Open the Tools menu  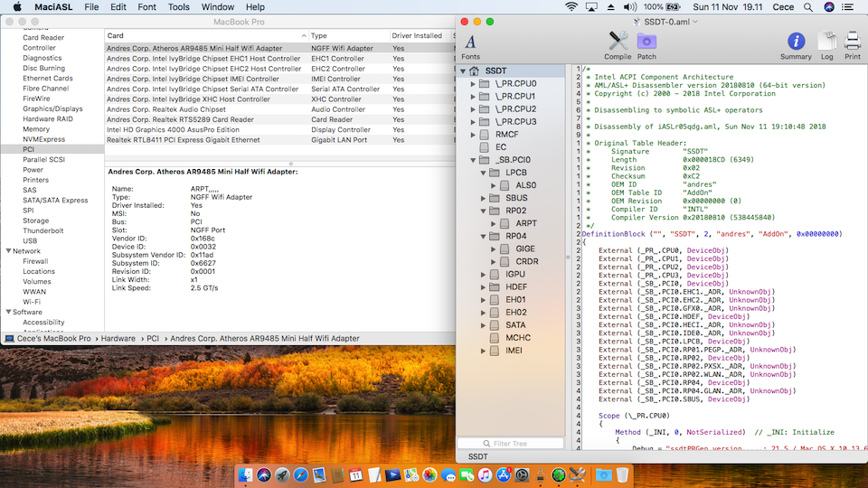178,7
